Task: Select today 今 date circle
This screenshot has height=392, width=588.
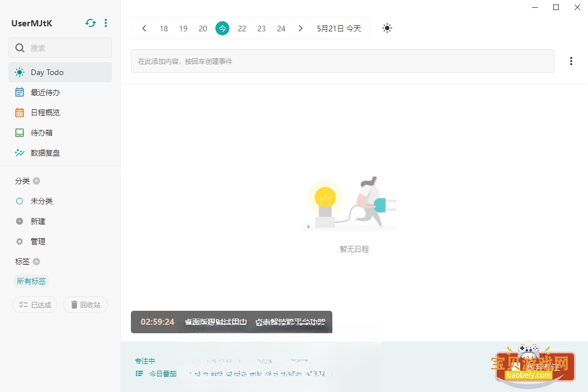Action: [222, 29]
